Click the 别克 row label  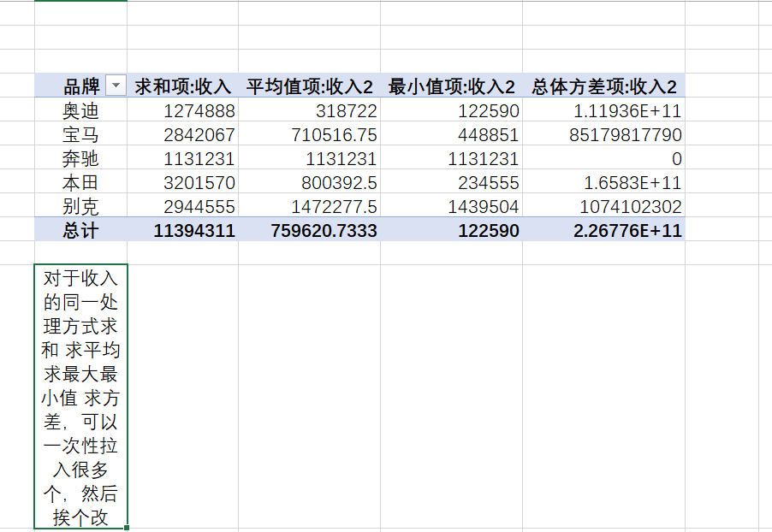click(x=80, y=206)
